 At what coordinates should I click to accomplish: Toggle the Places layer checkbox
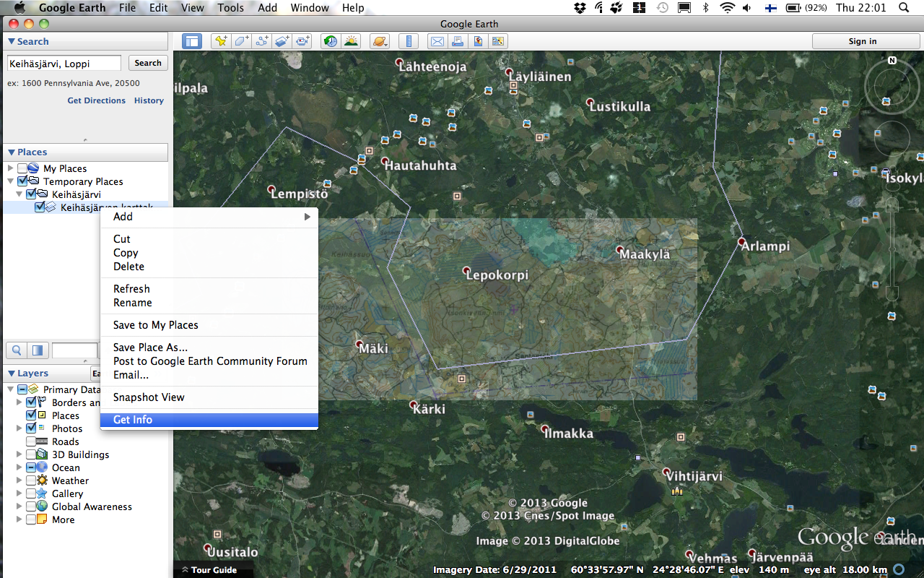tap(31, 415)
